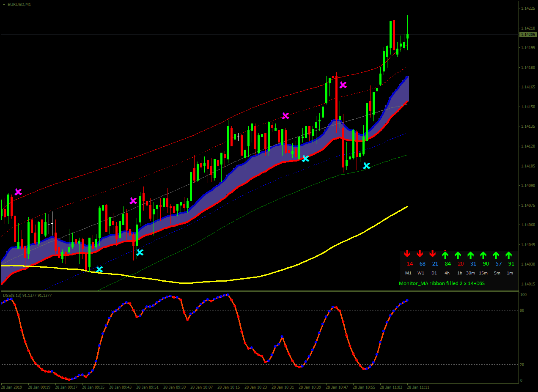The image size is (538, 392).
Task: Click the EURUSD,M1 chart title
Action: click(x=19, y=4)
